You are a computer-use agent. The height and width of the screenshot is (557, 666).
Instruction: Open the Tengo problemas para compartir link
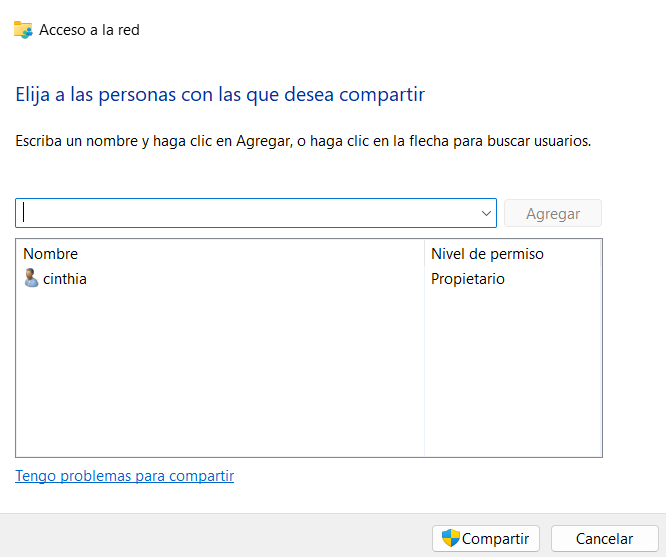coord(124,476)
